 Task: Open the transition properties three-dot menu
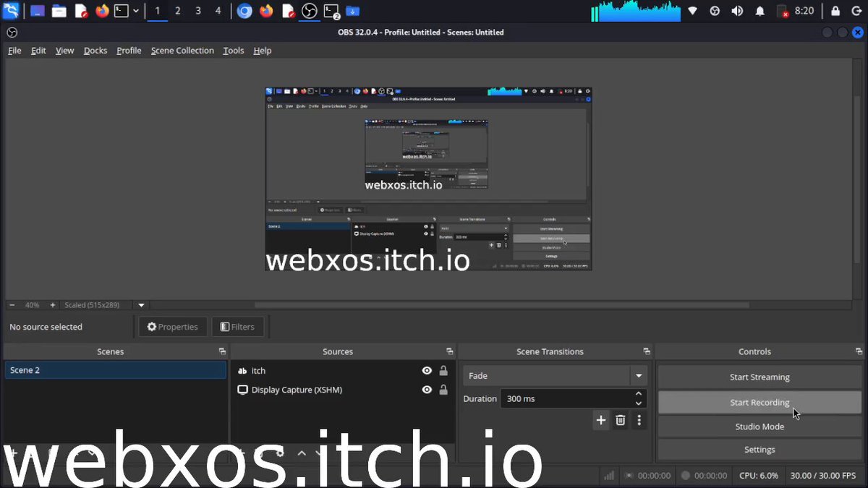pos(639,420)
